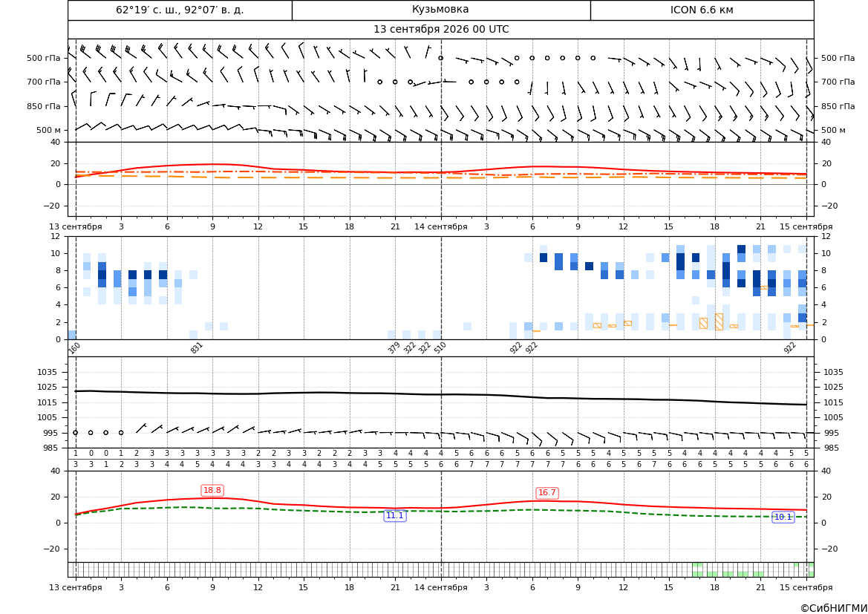The image size is (868, 614).
Task: Click the cloud base value 831
Action: point(197,348)
